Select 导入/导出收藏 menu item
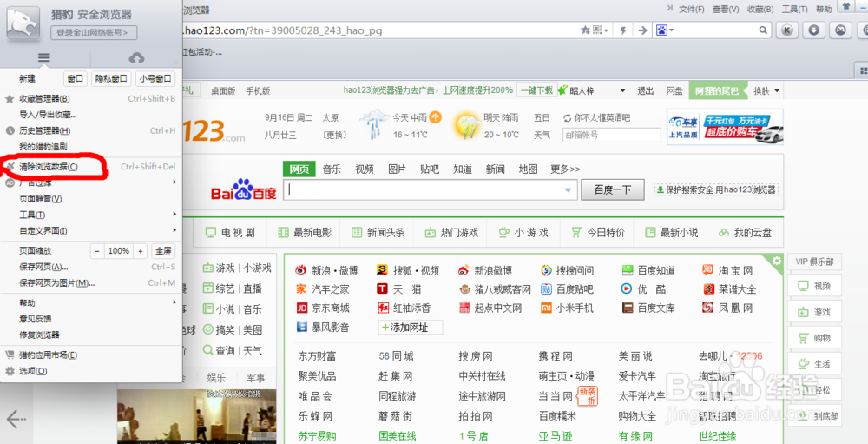 (x=91, y=115)
